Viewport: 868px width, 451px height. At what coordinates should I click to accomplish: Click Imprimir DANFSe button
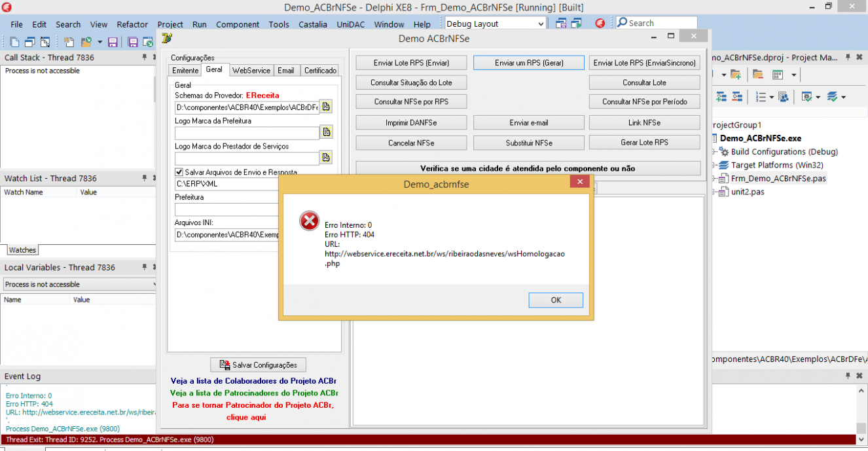pyautogui.click(x=411, y=122)
